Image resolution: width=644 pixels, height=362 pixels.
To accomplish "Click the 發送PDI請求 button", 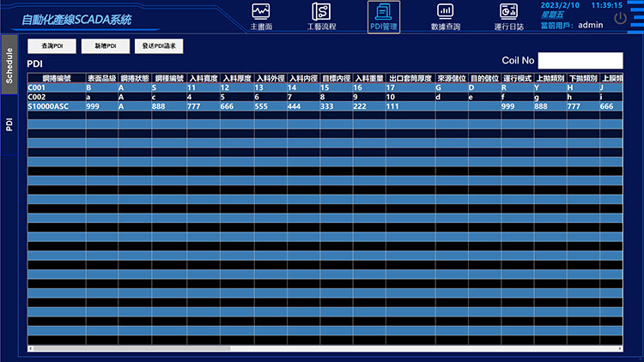I will pyautogui.click(x=159, y=46).
